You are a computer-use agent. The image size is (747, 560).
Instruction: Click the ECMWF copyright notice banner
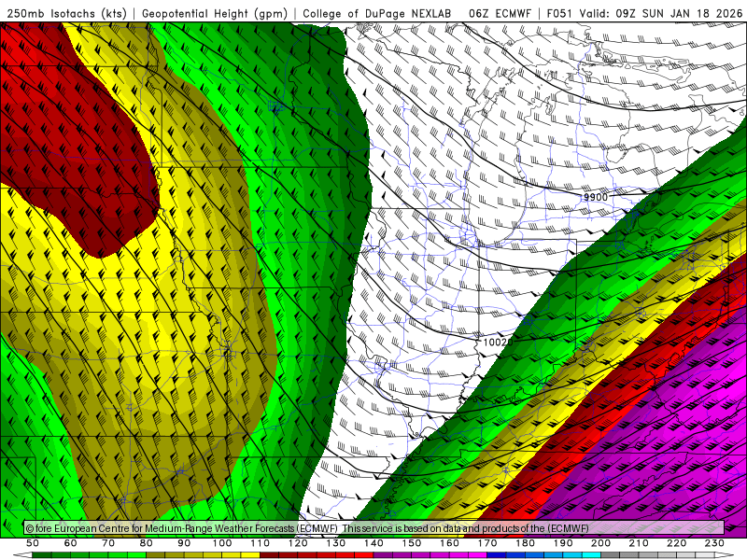(374, 528)
